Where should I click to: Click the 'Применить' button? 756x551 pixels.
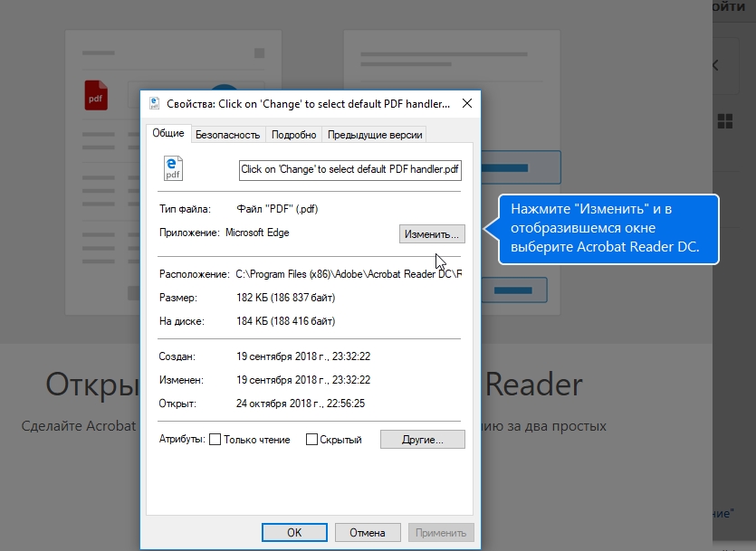(x=441, y=533)
